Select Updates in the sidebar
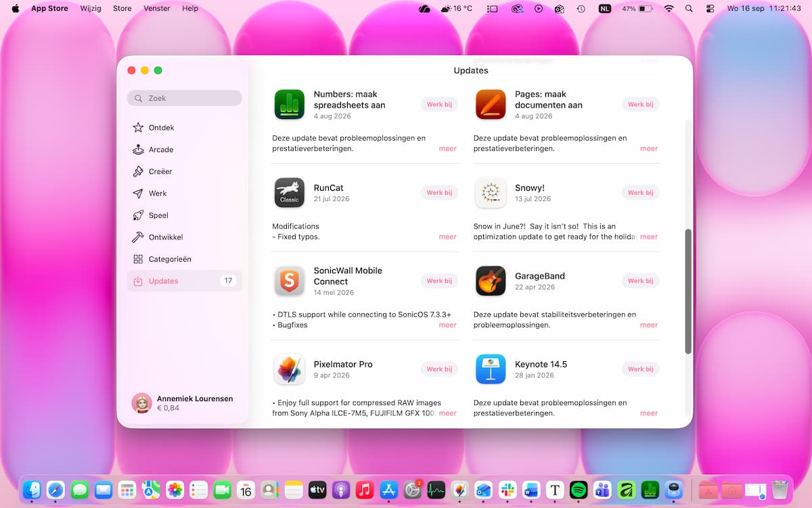Screen dimensions: 812x508 tap(184, 281)
